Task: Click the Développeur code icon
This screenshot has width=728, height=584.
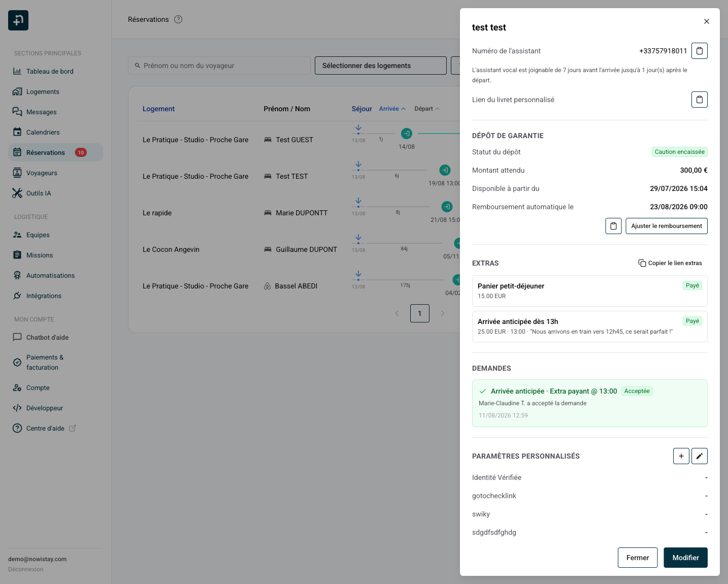Action: click(17, 408)
